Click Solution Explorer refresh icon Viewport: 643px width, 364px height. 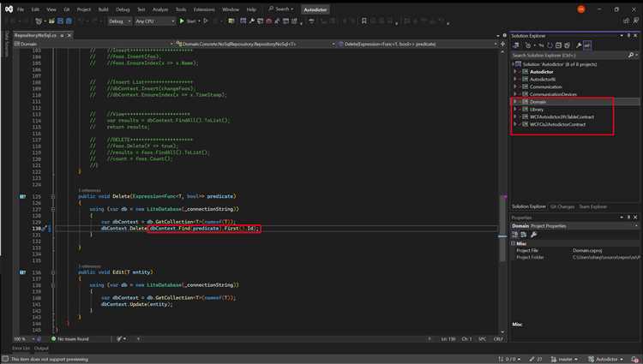550,45
